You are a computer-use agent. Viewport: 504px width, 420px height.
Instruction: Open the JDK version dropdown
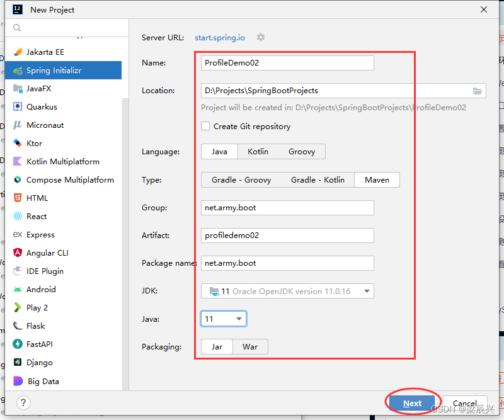pos(287,291)
